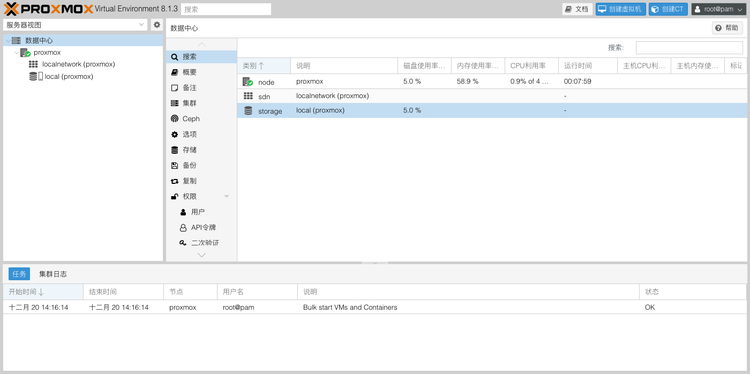
Task: Sort by the 说明 column header in resource table
Action: coord(344,66)
